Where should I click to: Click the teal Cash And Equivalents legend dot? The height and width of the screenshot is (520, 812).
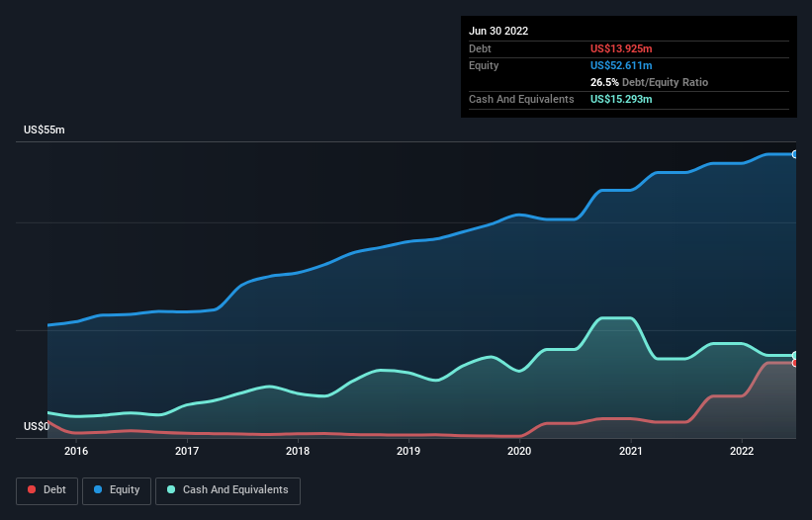[171, 489]
